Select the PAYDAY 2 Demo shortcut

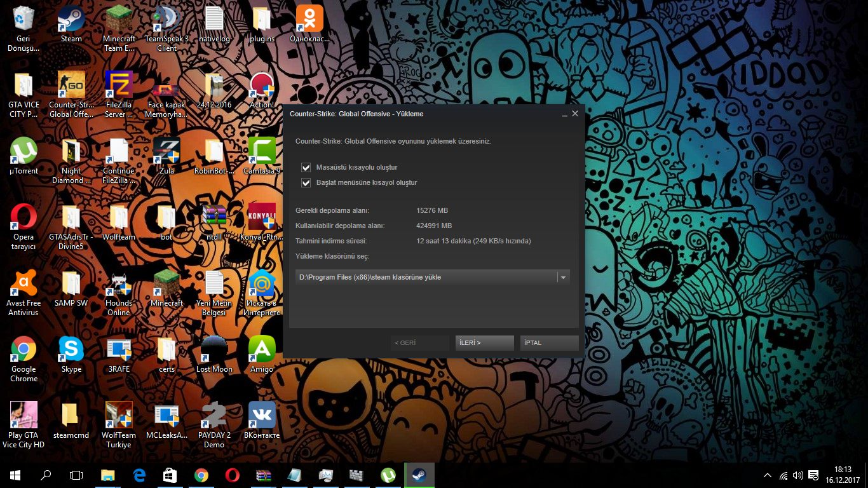point(214,425)
